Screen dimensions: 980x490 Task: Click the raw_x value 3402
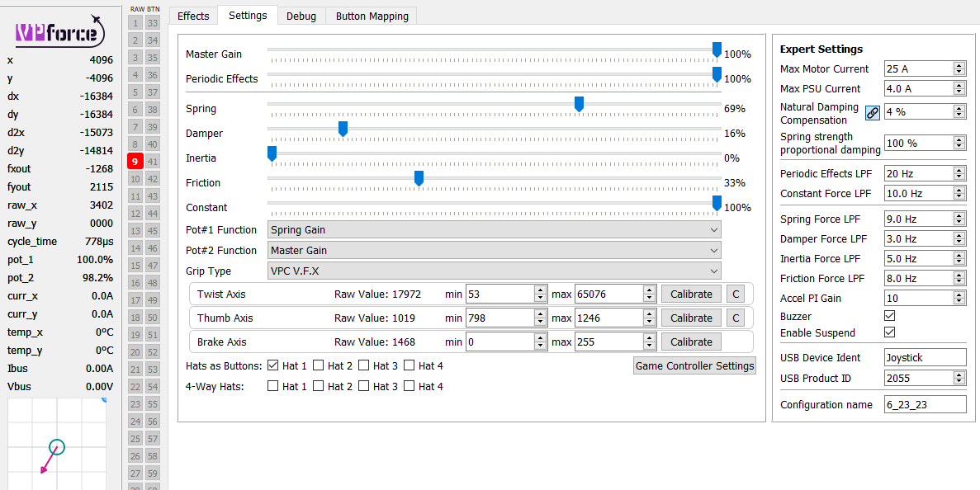pos(102,205)
